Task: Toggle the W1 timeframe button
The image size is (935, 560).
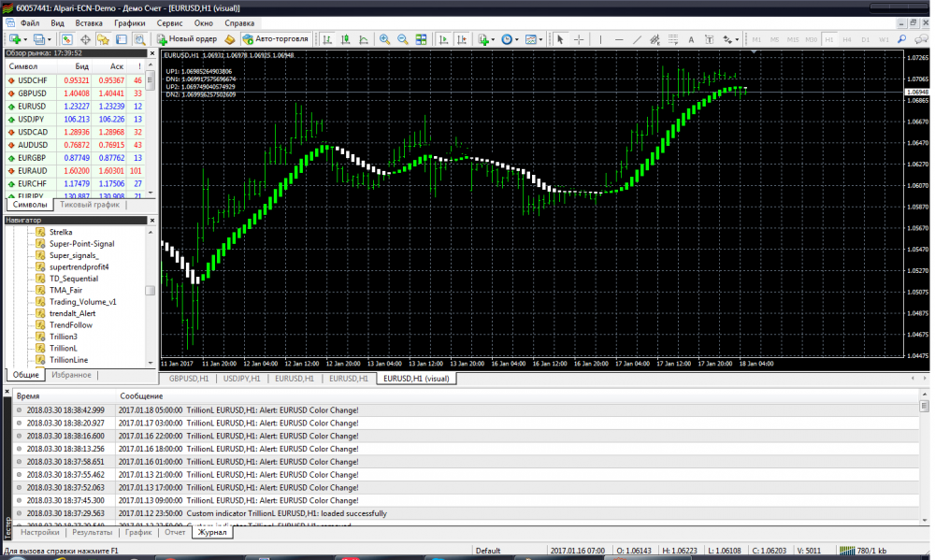Action: tap(884, 39)
